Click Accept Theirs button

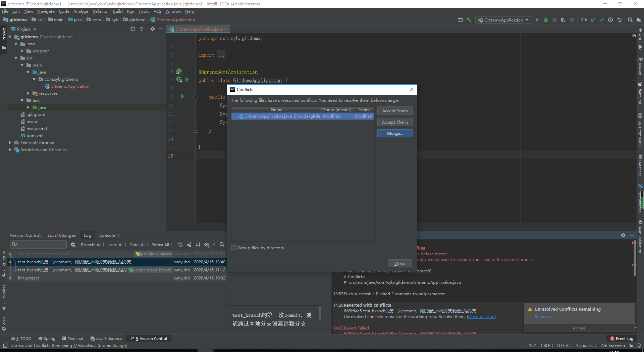(x=395, y=122)
